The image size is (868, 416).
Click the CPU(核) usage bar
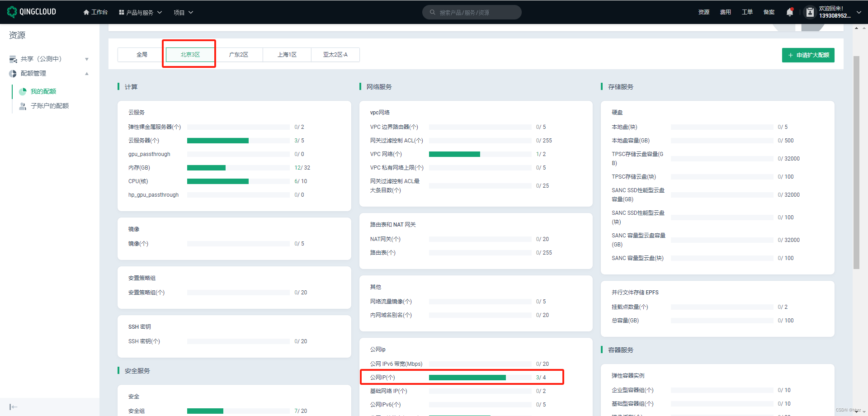(x=238, y=181)
